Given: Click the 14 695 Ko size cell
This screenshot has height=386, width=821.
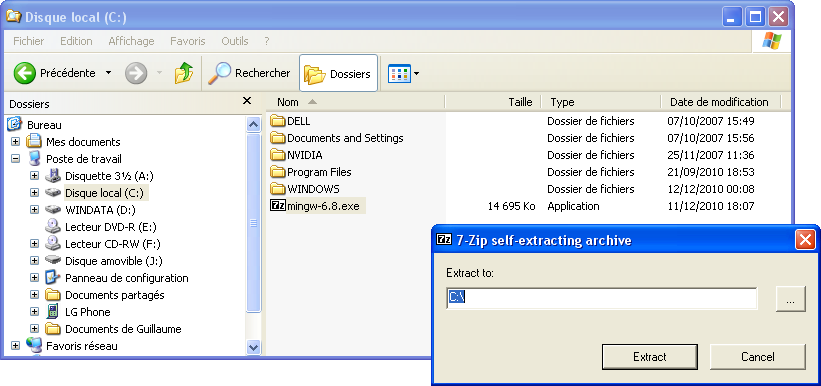Looking at the screenshot, I should point(511,206).
